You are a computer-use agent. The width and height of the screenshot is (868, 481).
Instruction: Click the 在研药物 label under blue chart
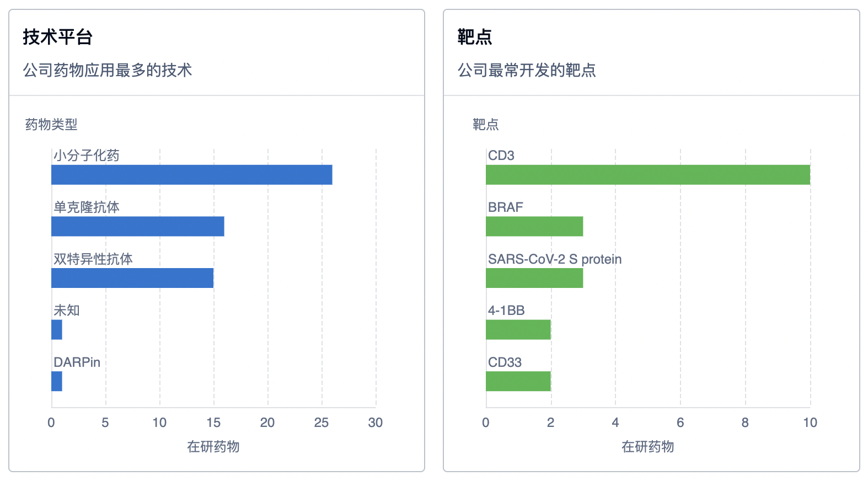[x=213, y=446]
